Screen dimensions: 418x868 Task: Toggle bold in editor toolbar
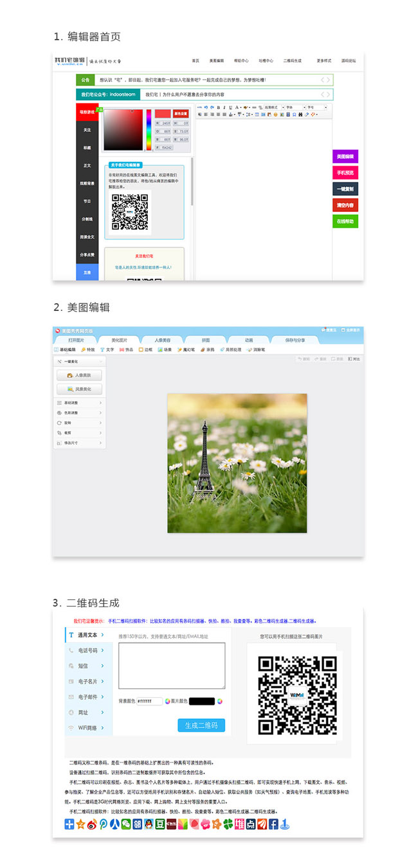coord(218,107)
